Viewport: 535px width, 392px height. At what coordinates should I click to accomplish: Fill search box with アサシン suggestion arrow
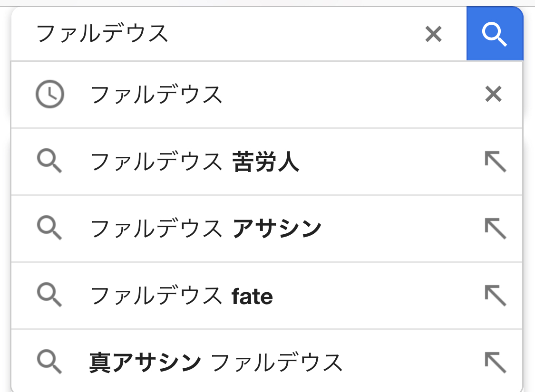pos(495,229)
